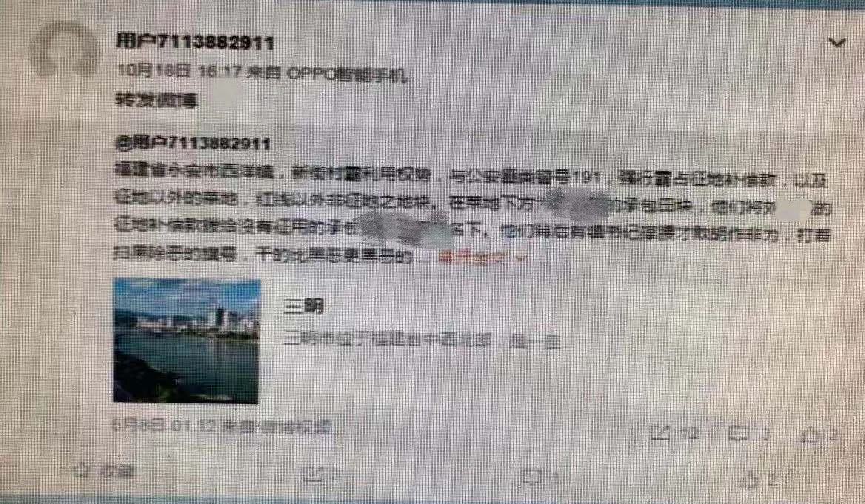Viewport: 865px width, 504px height.
Task: Click the gray user avatar icon
Action: coord(65,51)
